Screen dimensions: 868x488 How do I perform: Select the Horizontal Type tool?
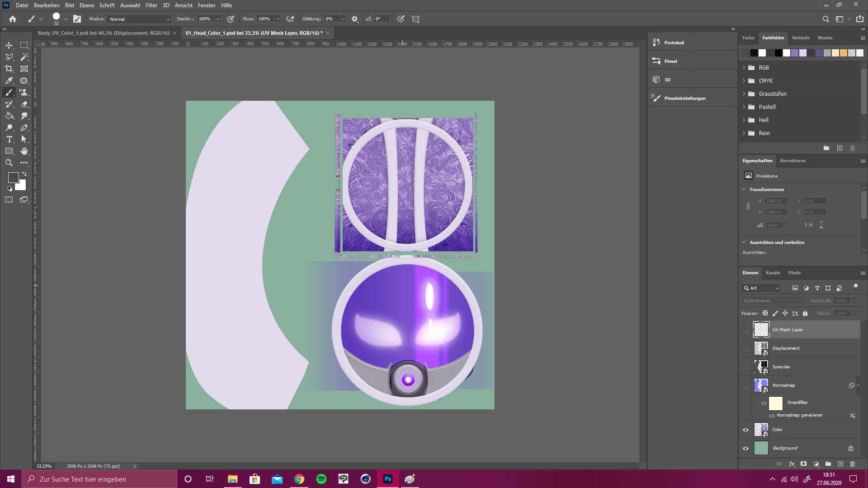tap(9, 139)
